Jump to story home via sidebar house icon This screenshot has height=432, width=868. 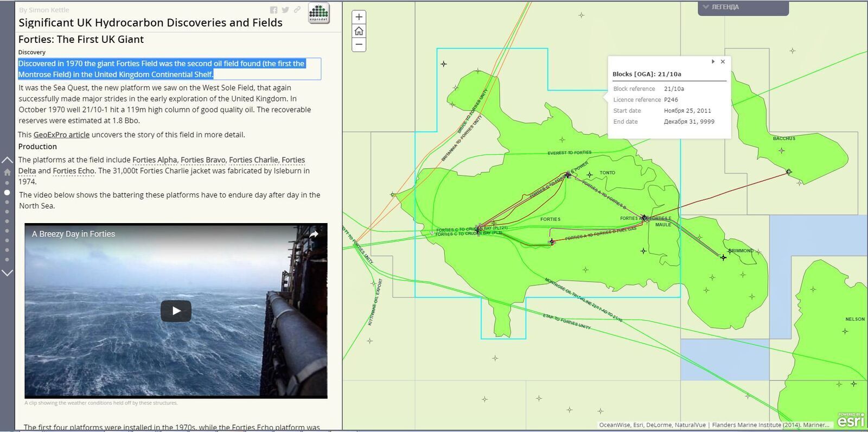7,172
